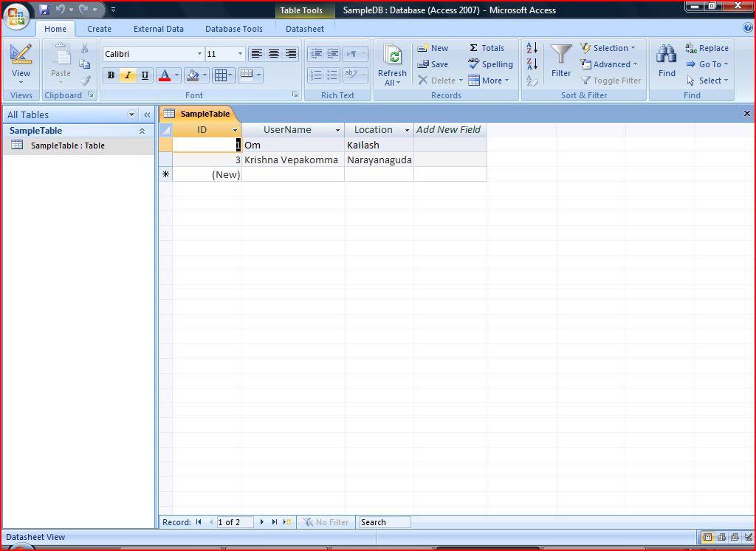
Task: Align text right
Action: (x=291, y=54)
